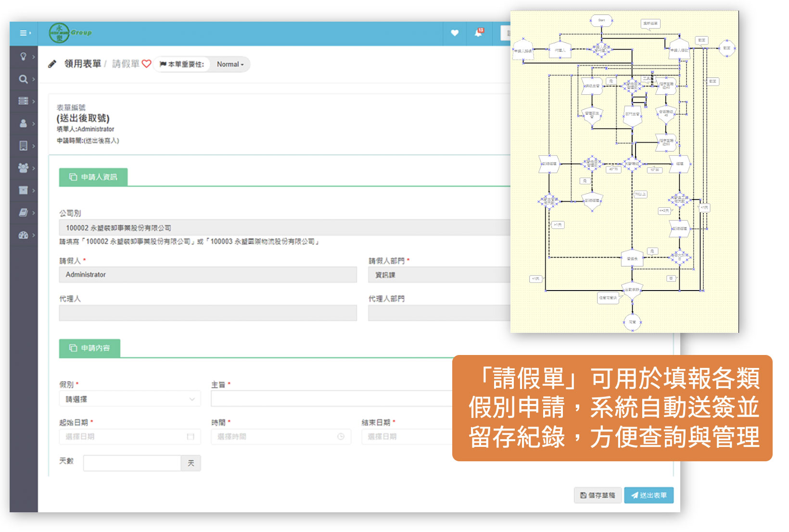Open the user profile sidebar icon
This screenshot has height=532, width=789.
click(23, 124)
